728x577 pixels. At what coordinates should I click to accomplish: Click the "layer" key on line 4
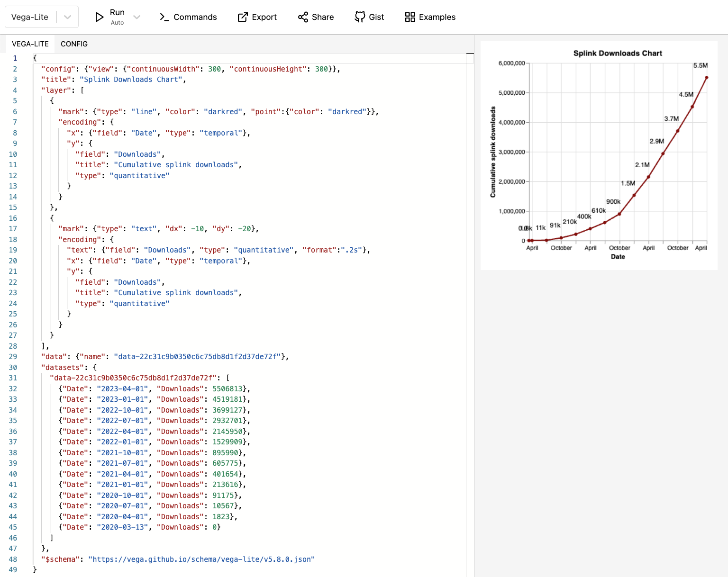pyautogui.click(x=56, y=90)
